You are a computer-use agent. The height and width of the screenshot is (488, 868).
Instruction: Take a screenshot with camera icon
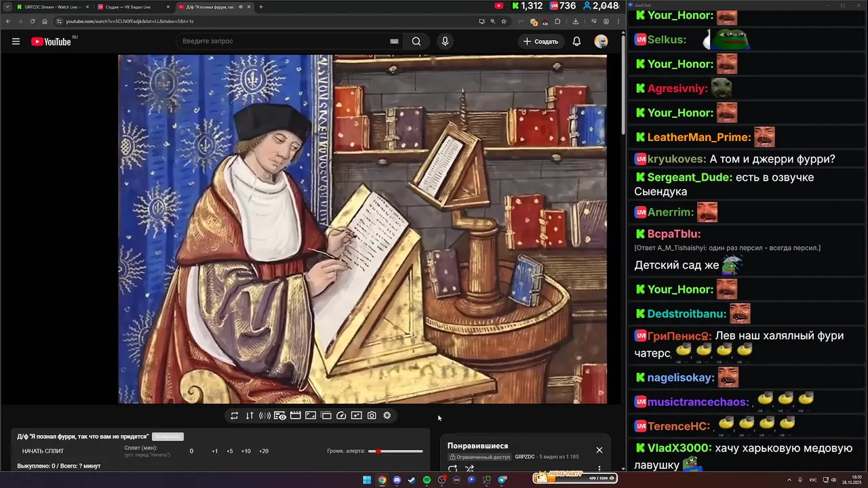pyautogui.click(x=372, y=415)
